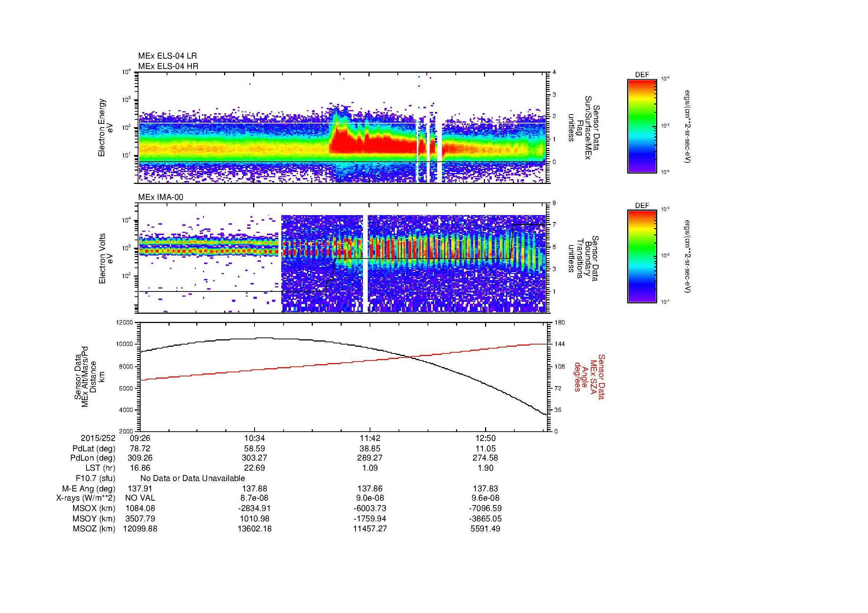868x613 pixels.
Task: Click 'No Data or Data Unavailable' text
Action: [193, 478]
